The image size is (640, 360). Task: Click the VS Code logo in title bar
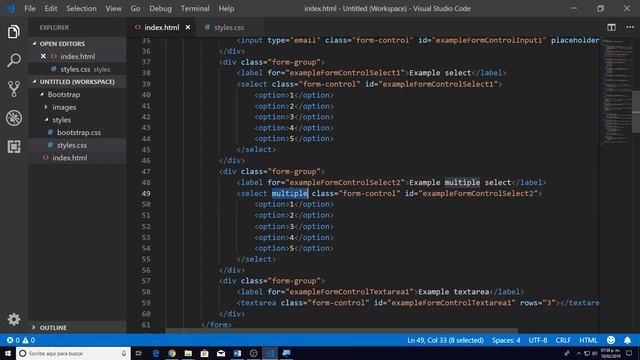[11, 8]
